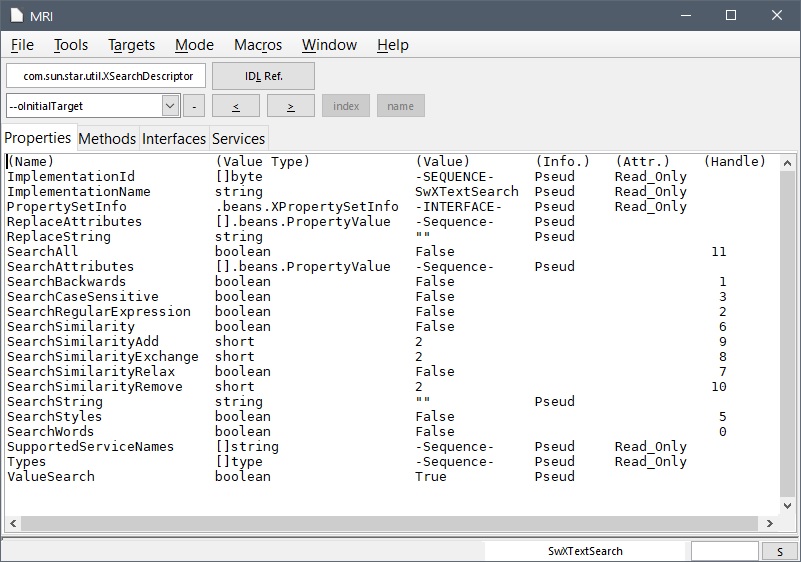Click the SearchSimilarity property name
The image size is (801, 562).
point(71,326)
